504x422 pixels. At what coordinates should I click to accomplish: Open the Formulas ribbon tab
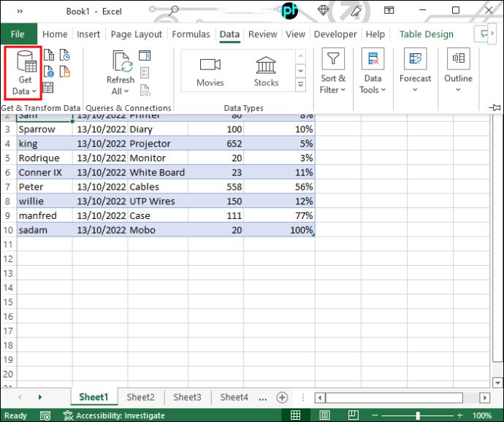[191, 34]
